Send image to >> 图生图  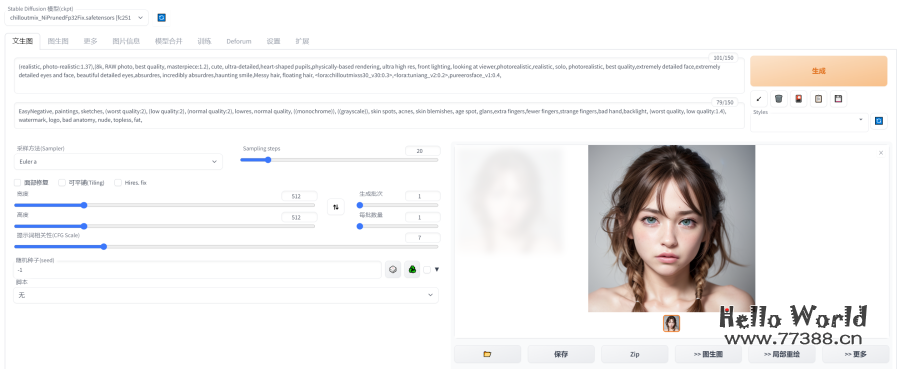tap(708, 354)
